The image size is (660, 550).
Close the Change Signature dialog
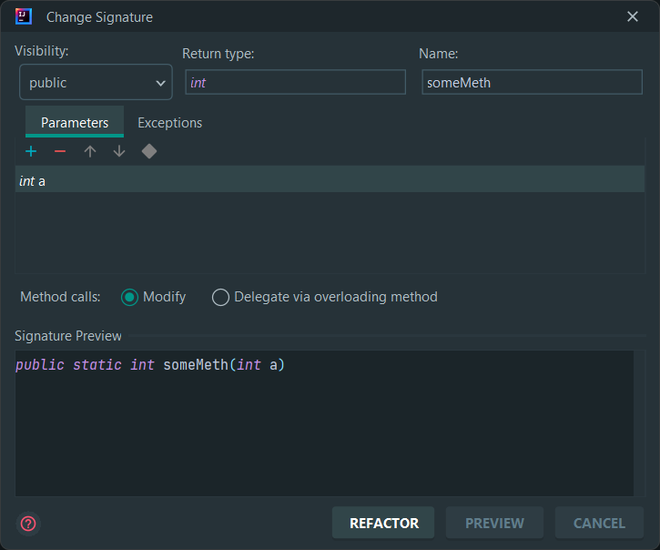(632, 17)
